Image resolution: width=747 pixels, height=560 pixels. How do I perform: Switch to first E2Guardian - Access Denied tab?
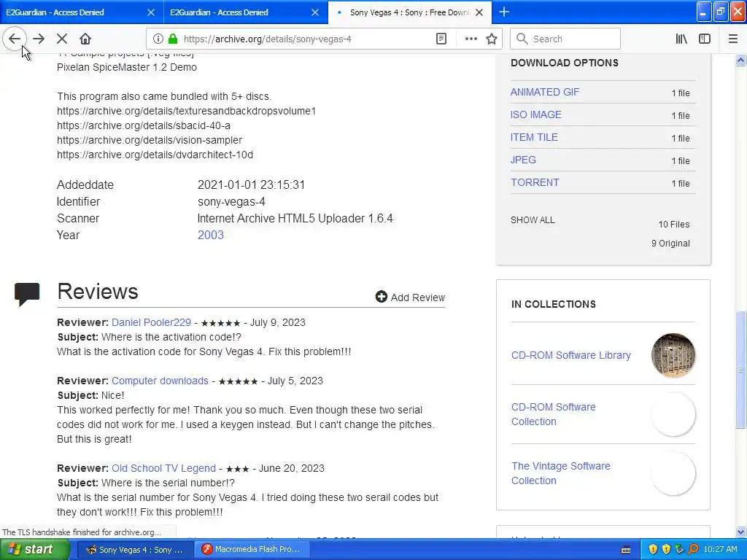tap(82, 12)
